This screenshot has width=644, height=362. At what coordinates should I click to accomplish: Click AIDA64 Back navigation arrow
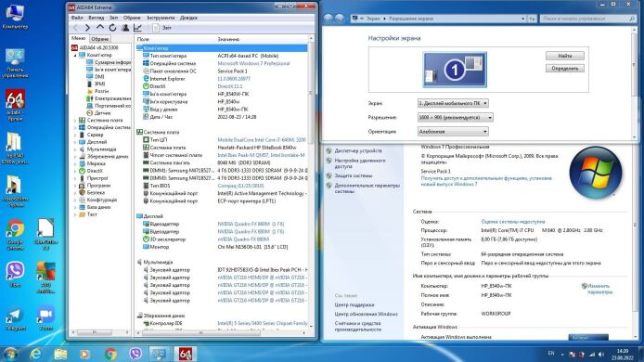coord(75,28)
